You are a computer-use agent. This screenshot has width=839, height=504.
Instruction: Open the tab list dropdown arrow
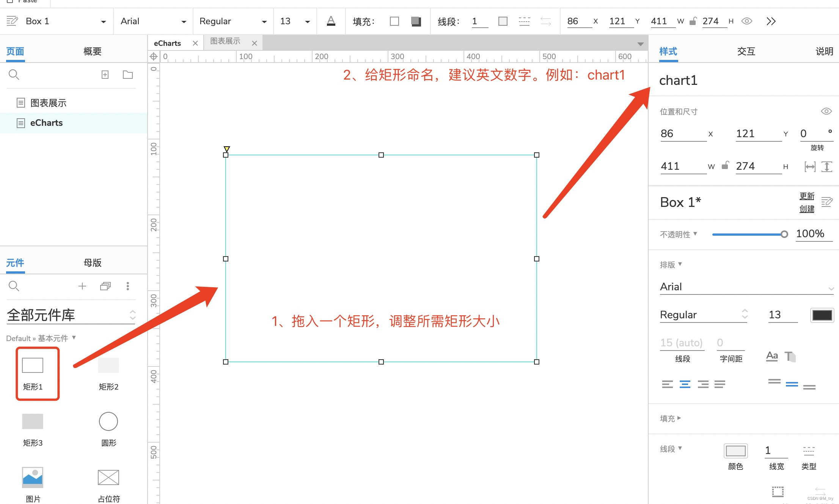pyautogui.click(x=641, y=44)
